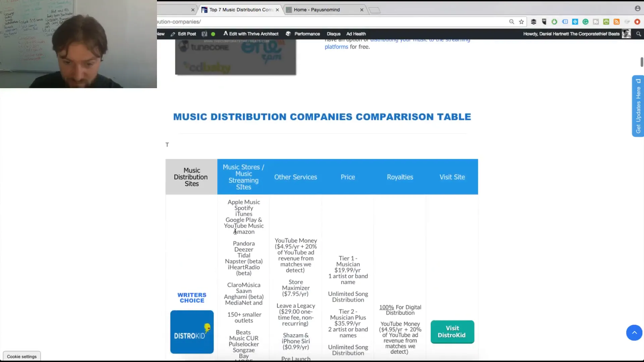
Task: Click the New item in admin bar
Action: pyautogui.click(x=161, y=34)
